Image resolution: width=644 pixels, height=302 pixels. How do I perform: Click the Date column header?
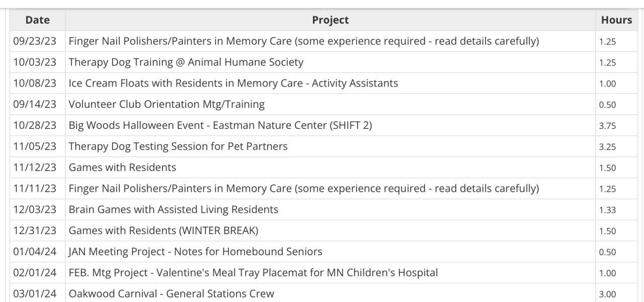coord(37,20)
